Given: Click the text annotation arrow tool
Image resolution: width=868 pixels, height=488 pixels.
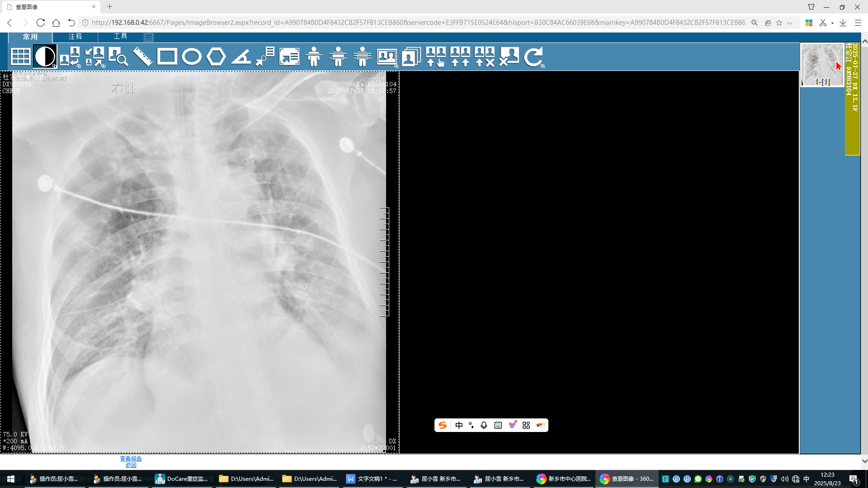Looking at the screenshot, I should tap(265, 57).
